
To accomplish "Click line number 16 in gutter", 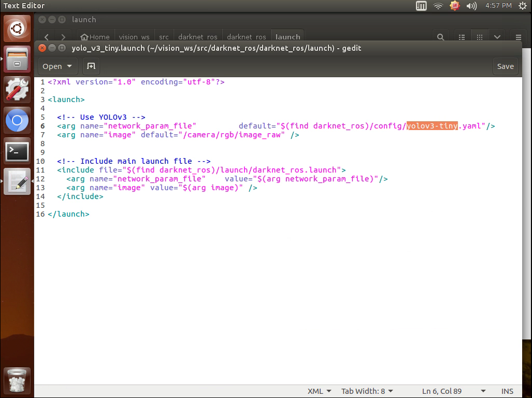I will pos(40,214).
